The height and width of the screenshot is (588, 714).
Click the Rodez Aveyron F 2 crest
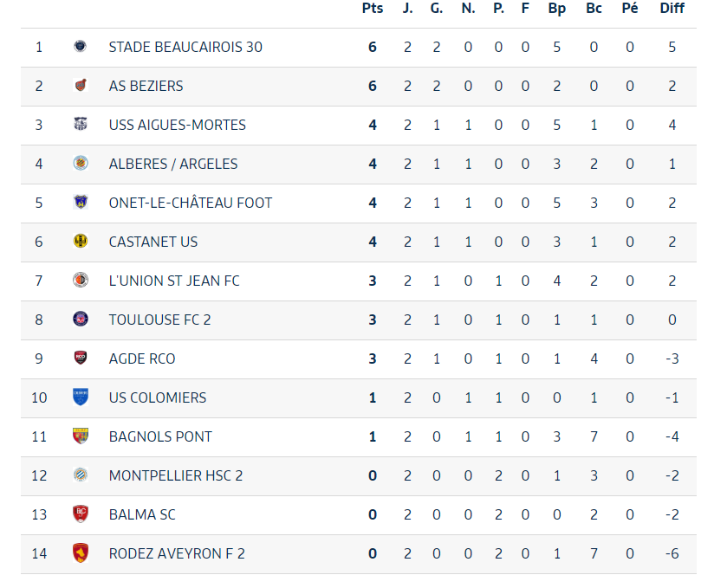coord(80,553)
